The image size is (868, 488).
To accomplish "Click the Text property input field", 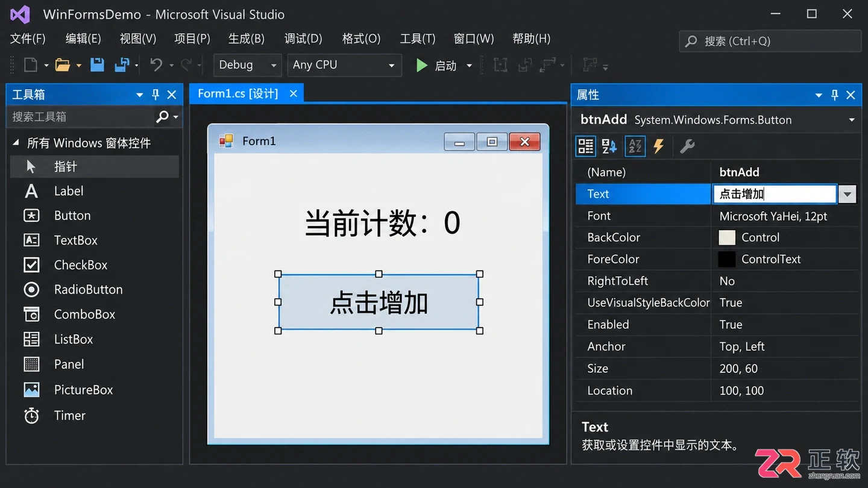I will (775, 194).
